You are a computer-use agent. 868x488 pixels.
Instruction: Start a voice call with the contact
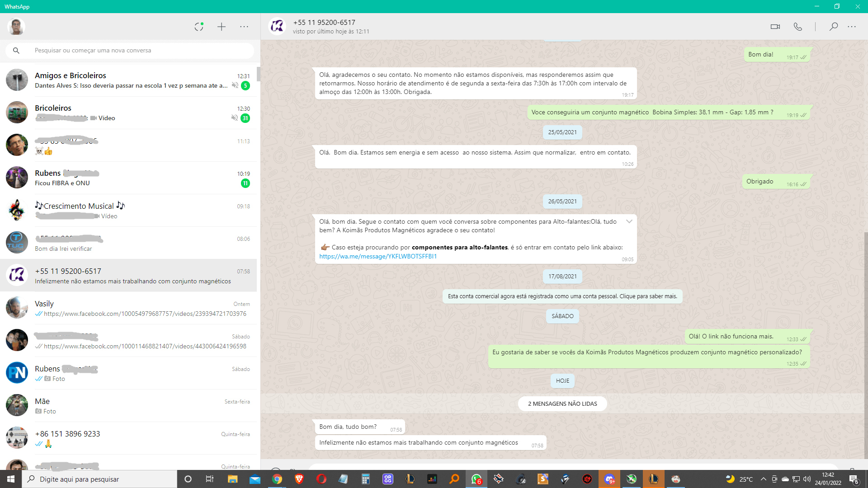pos(798,27)
